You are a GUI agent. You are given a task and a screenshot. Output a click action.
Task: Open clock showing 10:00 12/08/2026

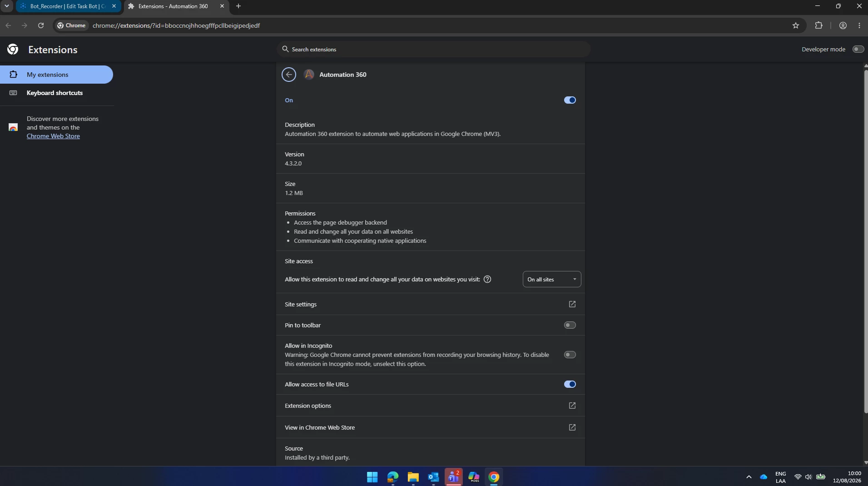[x=847, y=477]
